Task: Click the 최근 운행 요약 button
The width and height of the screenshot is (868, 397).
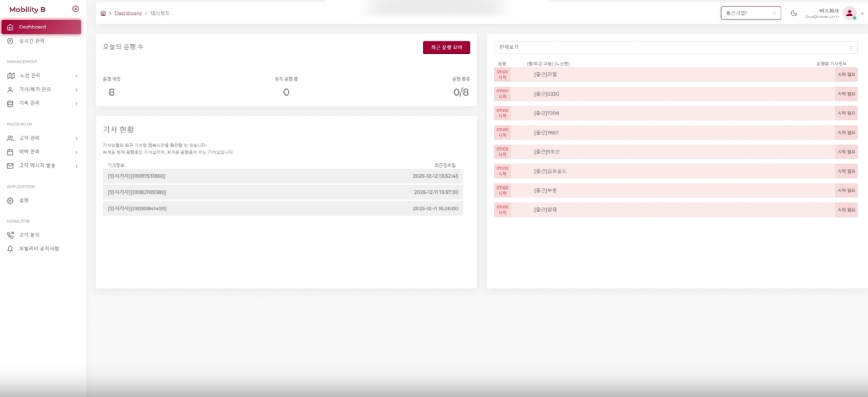Action: pyautogui.click(x=446, y=48)
